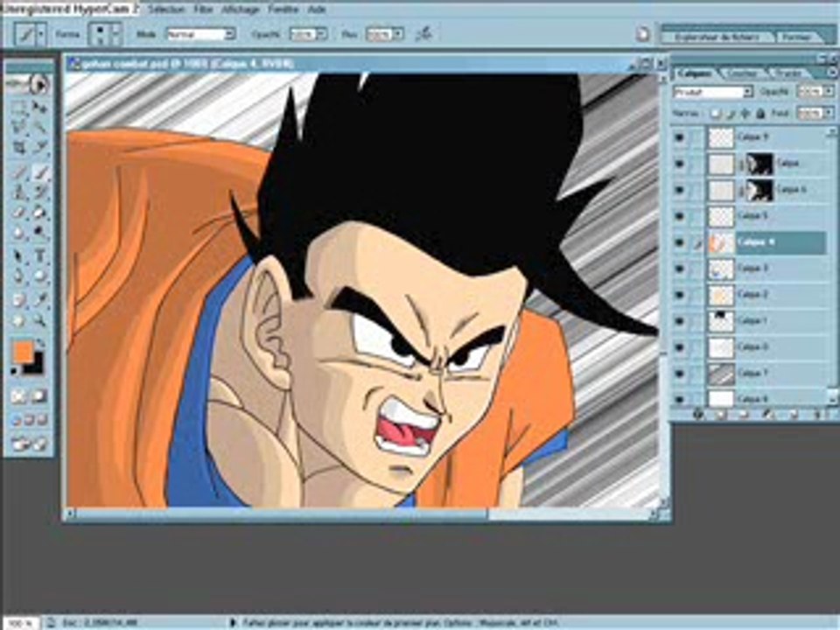This screenshot has height=630, width=840.
Task: Select the Slice tool
Action: (x=39, y=147)
